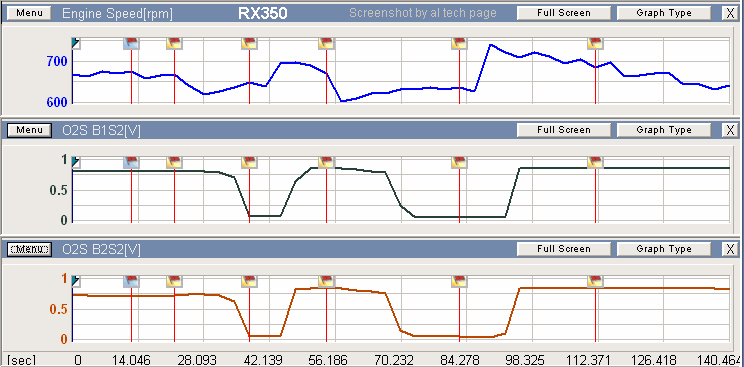Click the blue flag marker on Engine Speed graph
The height and width of the screenshot is (367, 744).
coord(131,43)
